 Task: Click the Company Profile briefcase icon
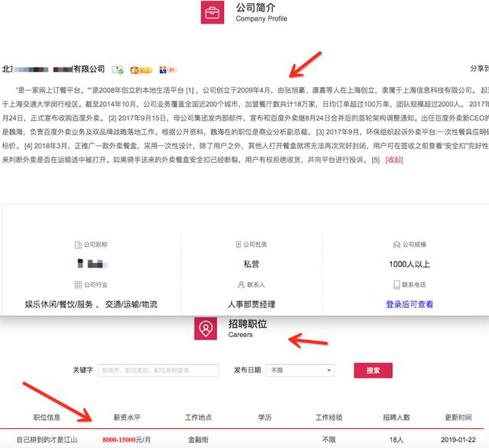[212, 12]
